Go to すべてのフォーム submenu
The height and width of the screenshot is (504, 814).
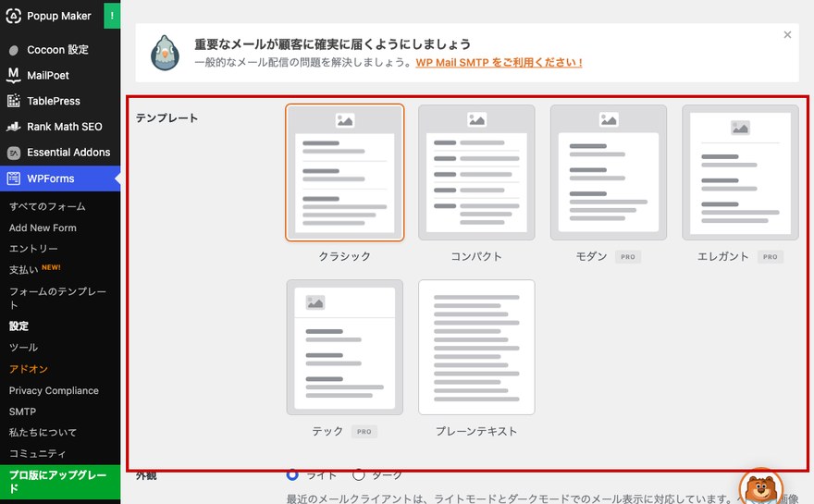(x=47, y=206)
